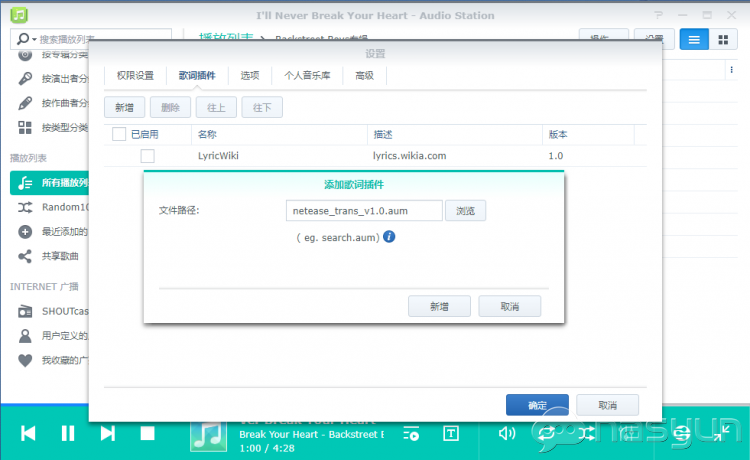Open the shared songs share icon
The width and height of the screenshot is (750, 460).
(x=25, y=256)
